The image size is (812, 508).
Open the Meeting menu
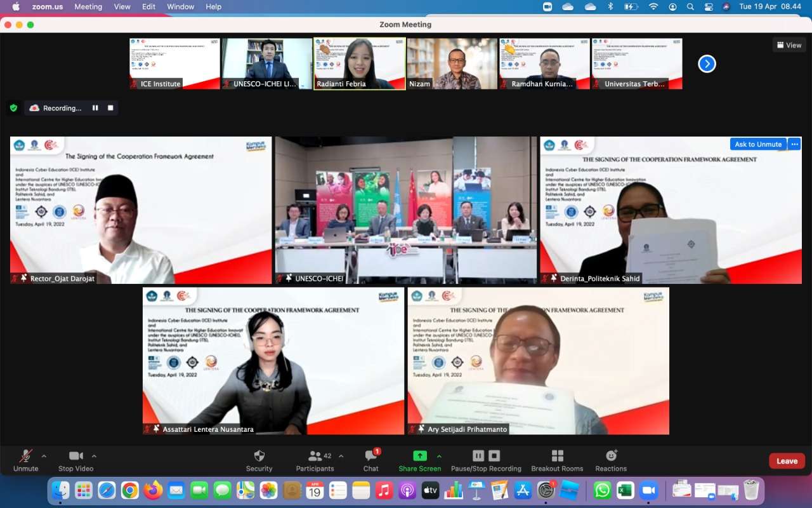click(88, 6)
